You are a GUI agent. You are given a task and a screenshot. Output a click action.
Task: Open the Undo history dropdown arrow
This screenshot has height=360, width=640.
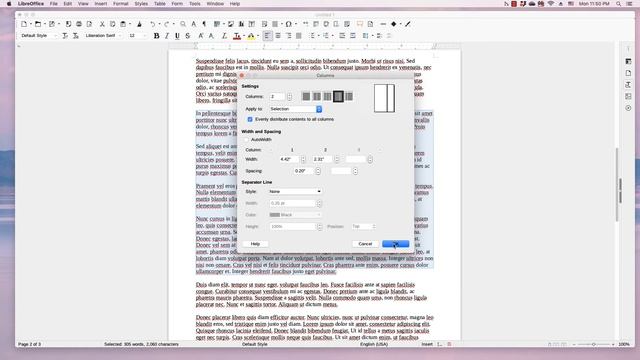[159, 24]
